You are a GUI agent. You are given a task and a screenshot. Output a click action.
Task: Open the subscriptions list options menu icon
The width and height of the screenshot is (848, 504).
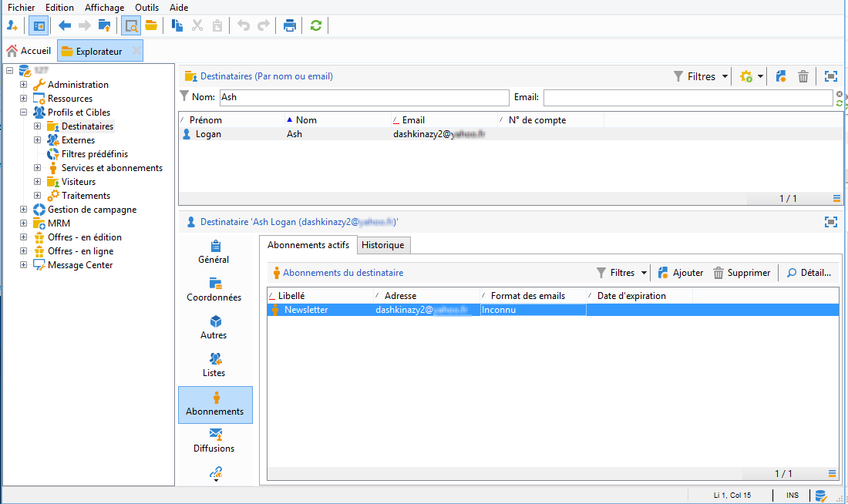[833, 474]
